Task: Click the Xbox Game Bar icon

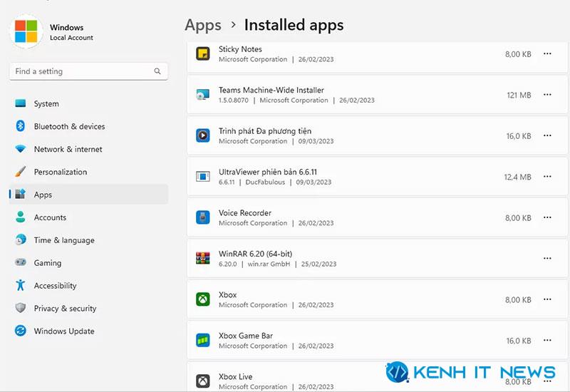Action: pyautogui.click(x=203, y=341)
